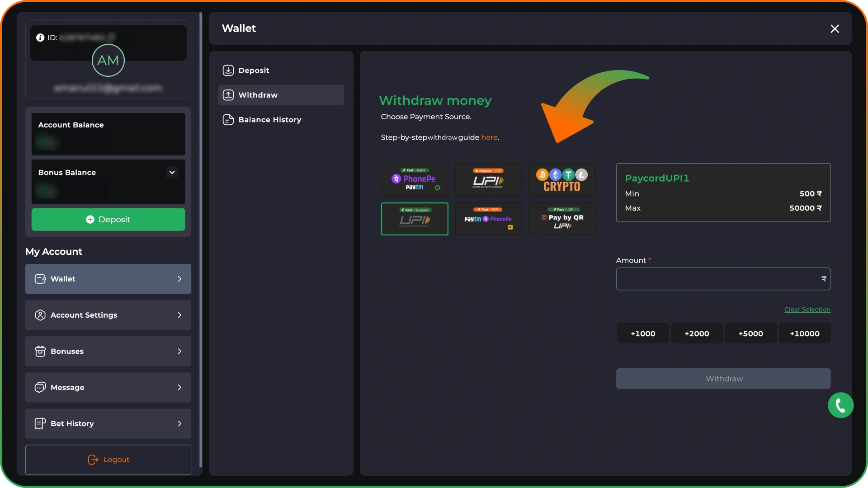Select the CRYPTO payment method
Image resolution: width=868 pixels, height=488 pixels.
tap(561, 179)
